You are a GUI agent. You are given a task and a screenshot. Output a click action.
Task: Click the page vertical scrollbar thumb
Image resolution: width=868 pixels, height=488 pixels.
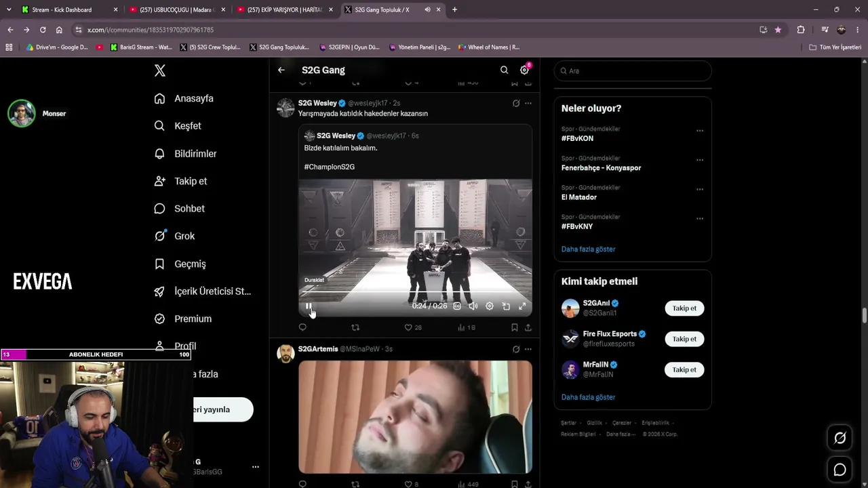pyautogui.click(x=864, y=316)
